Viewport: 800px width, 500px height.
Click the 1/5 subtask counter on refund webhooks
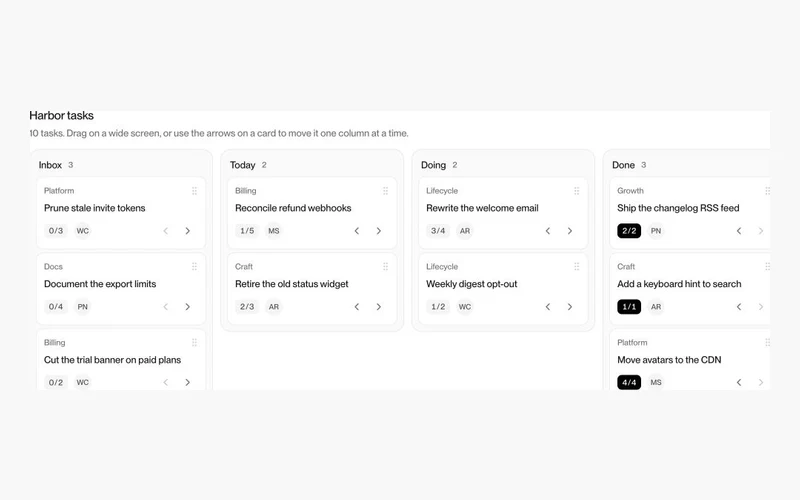click(247, 231)
